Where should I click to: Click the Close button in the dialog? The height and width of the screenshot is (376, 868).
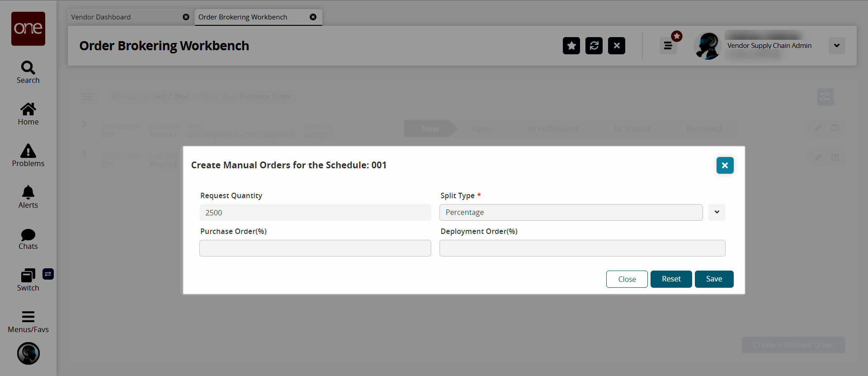click(627, 279)
